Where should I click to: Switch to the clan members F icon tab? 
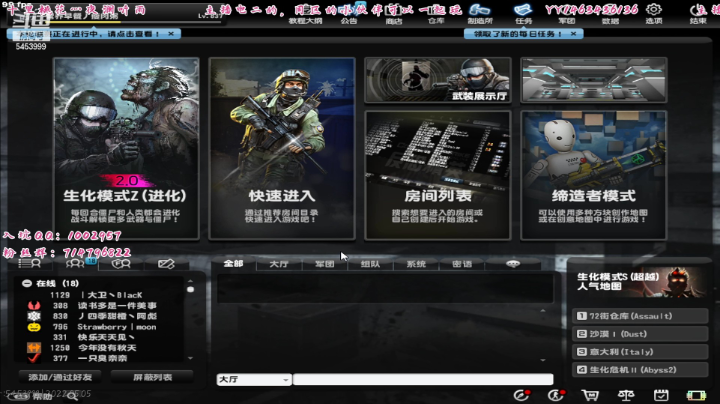pyautogui.click(x=121, y=264)
